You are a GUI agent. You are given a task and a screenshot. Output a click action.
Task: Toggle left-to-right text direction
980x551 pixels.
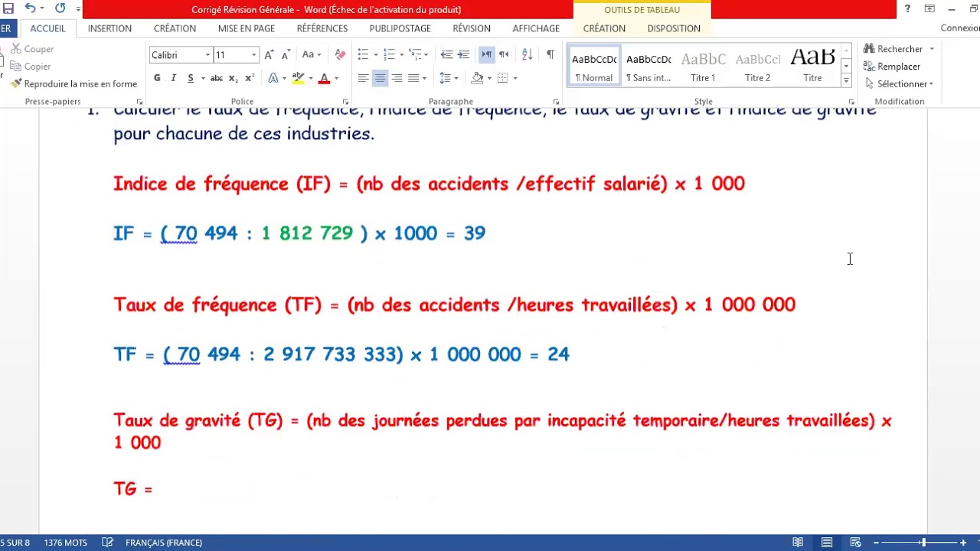coord(487,55)
